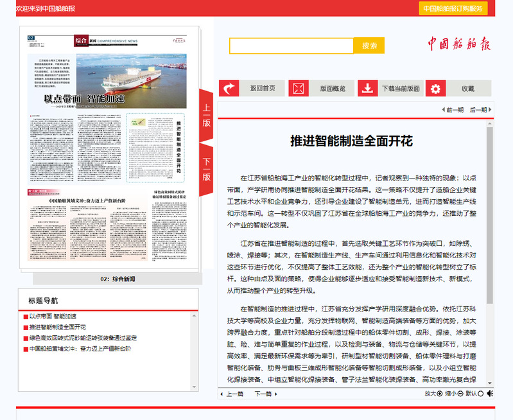
Task: Click the download current page icon
Action: [x=368, y=89]
